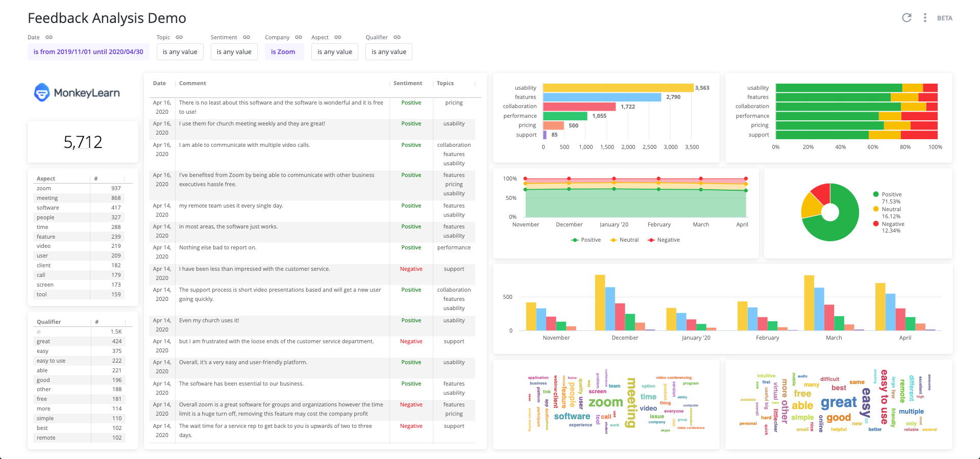Reload the dashboard with the refresh icon
980x459 pixels.
(x=906, y=18)
